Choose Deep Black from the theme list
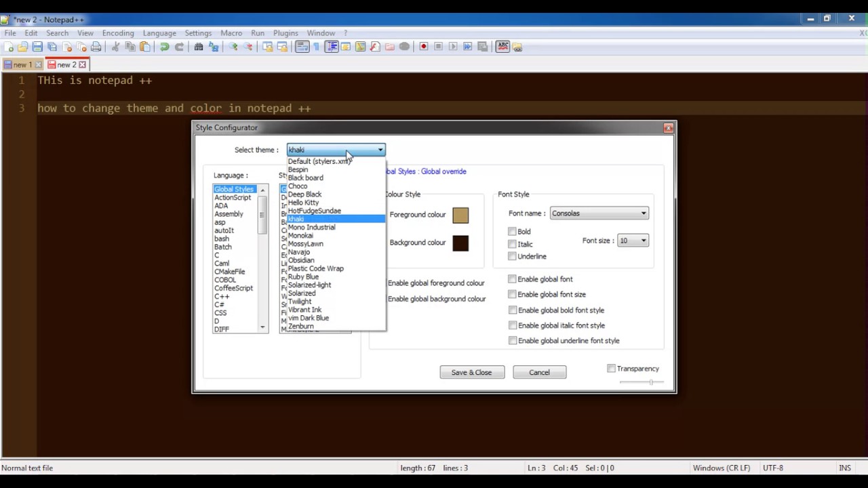This screenshot has width=868, height=488. 336,194
